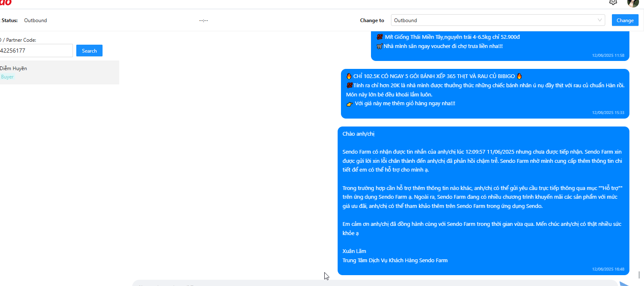The width and height of the screenshot is (644, 286).
Task: Click the 'Mít Giống Thái Miền Tây' message
Action: (500, 45)
